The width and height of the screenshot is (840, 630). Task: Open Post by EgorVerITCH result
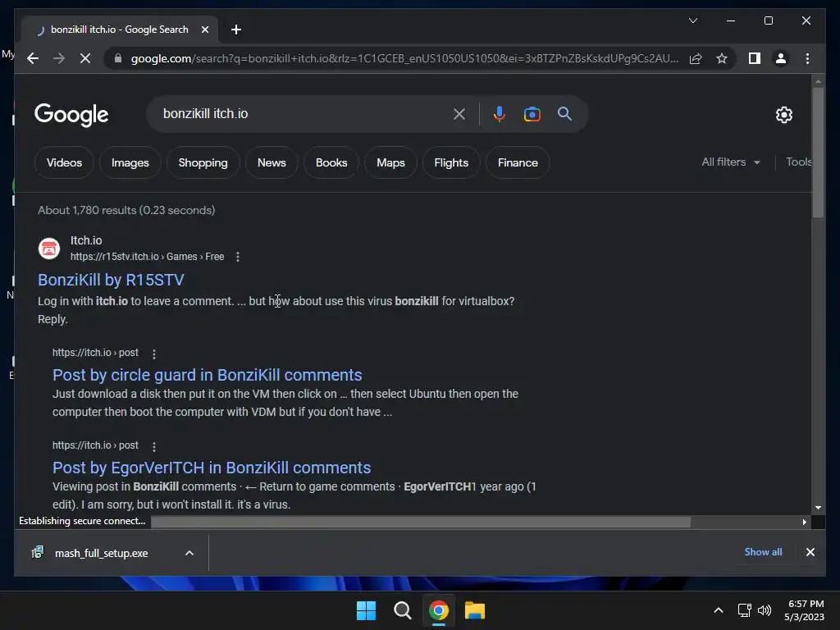coord(212,468)
